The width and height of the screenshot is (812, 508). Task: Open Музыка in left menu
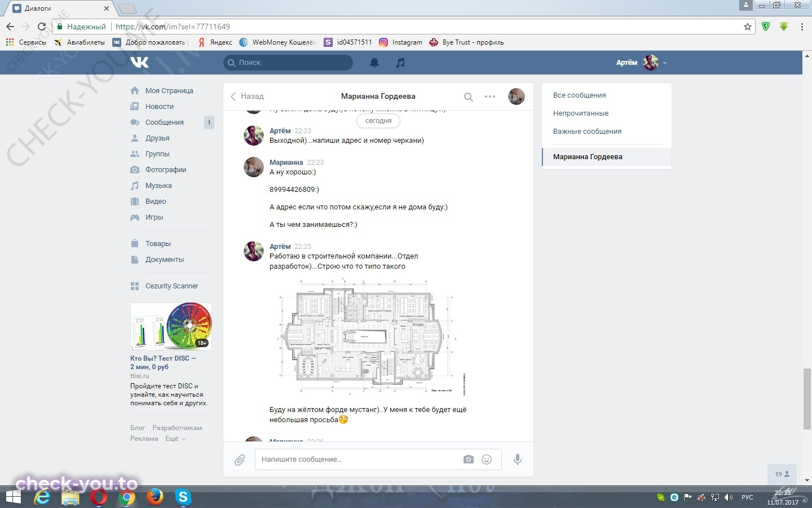click(x=158, y=185)
